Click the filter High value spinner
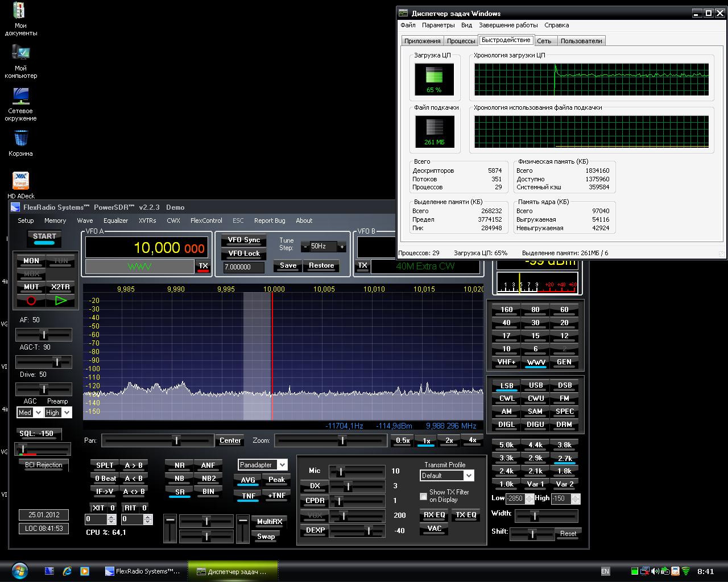Viewport: 728px width, 582px height. tap(576, 498)
